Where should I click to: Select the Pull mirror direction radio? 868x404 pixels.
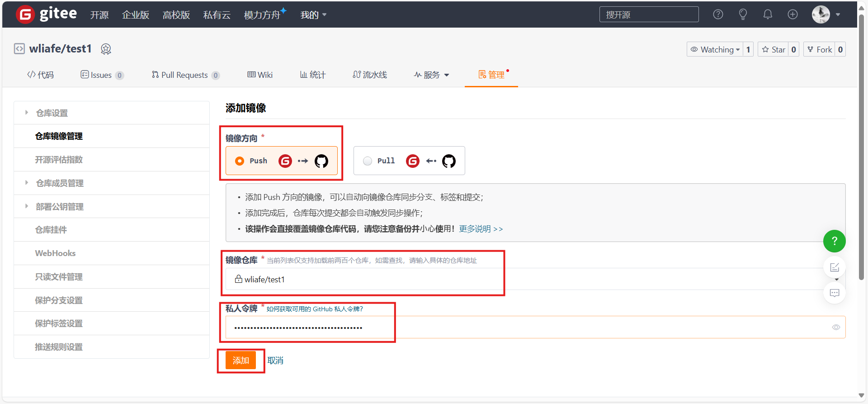[368, 161]
